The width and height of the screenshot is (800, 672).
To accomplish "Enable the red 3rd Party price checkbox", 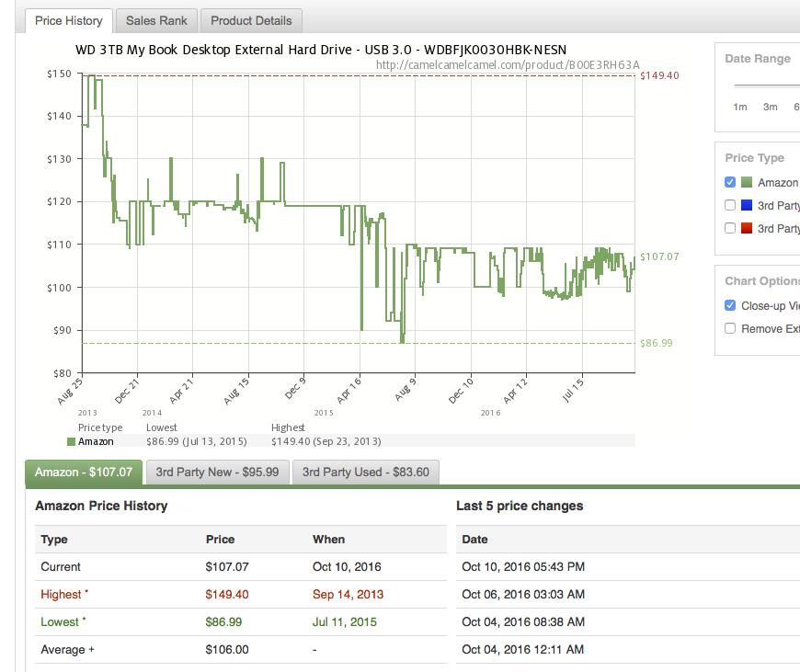I will click(730, 228).
